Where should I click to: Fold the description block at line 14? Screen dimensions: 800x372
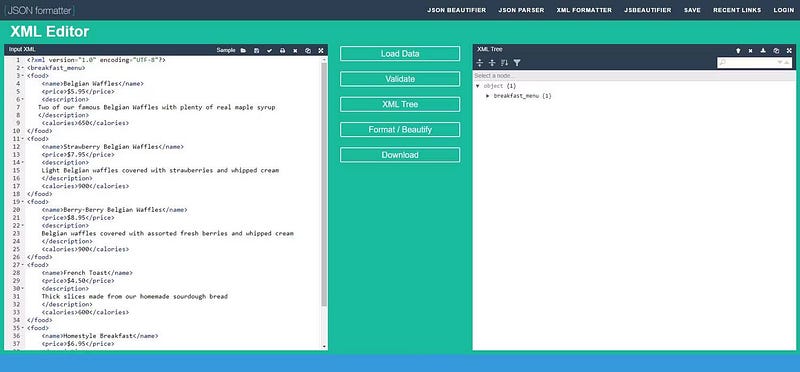(22, 162)
